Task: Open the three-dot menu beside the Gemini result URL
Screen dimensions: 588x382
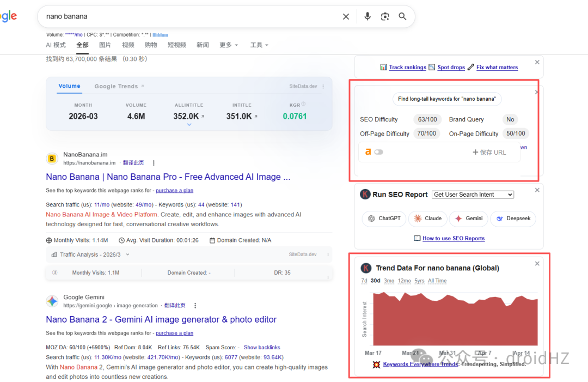Action: 195,306
